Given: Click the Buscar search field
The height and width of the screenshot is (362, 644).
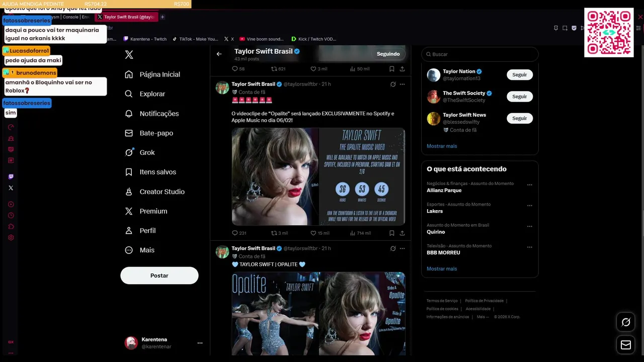Looking at the screenshot, I should point(480,54).
